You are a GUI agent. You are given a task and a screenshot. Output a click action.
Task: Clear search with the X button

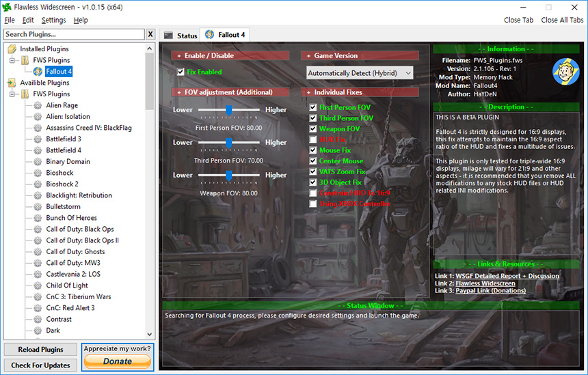tap(150, 34)
